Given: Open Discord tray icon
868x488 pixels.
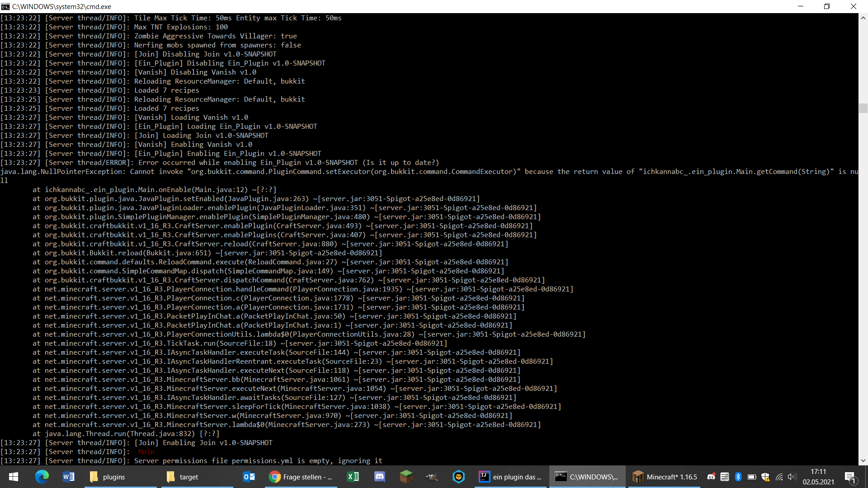Looking at the screenshot, I should point(711,477).
